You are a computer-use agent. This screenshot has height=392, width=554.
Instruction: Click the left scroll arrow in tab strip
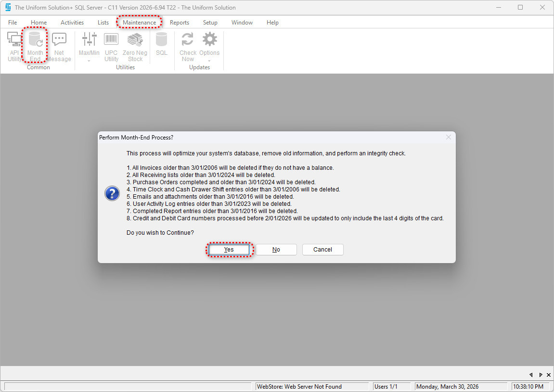coord(531,375)
